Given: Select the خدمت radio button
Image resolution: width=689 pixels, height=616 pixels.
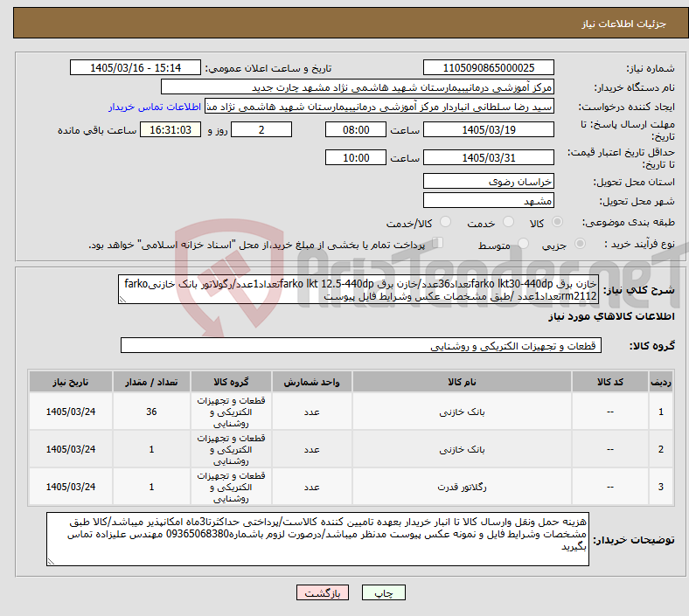Looking at the screenshot, I should (508, 222).
